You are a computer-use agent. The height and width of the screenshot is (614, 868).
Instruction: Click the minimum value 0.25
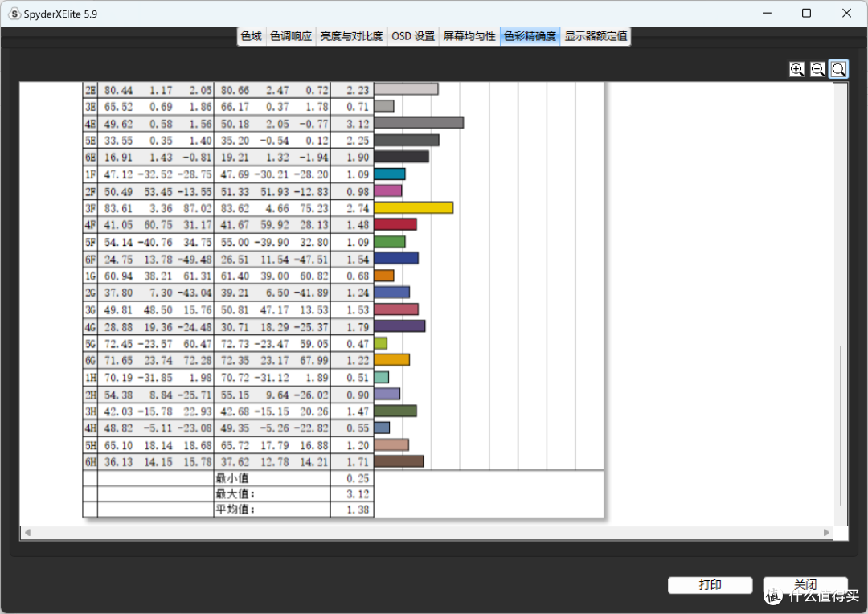point(358,478)
